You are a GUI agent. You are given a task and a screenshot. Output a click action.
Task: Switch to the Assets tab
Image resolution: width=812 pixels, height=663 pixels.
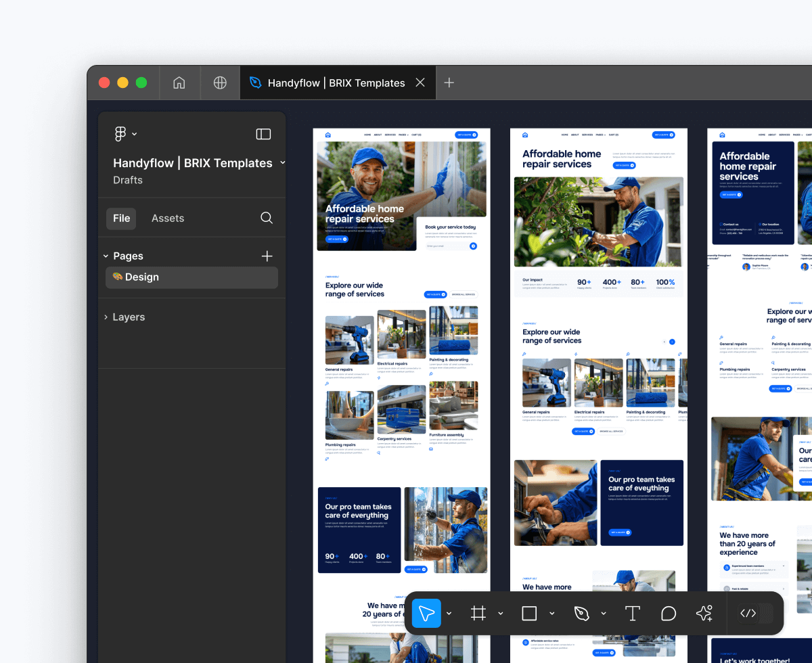166,218
